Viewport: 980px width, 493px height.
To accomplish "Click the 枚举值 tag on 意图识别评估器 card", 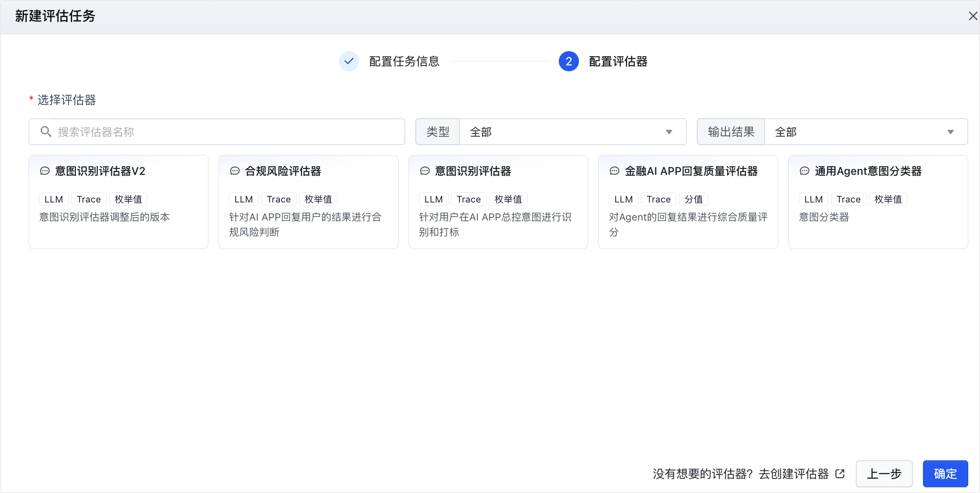I will pos(508,199).
